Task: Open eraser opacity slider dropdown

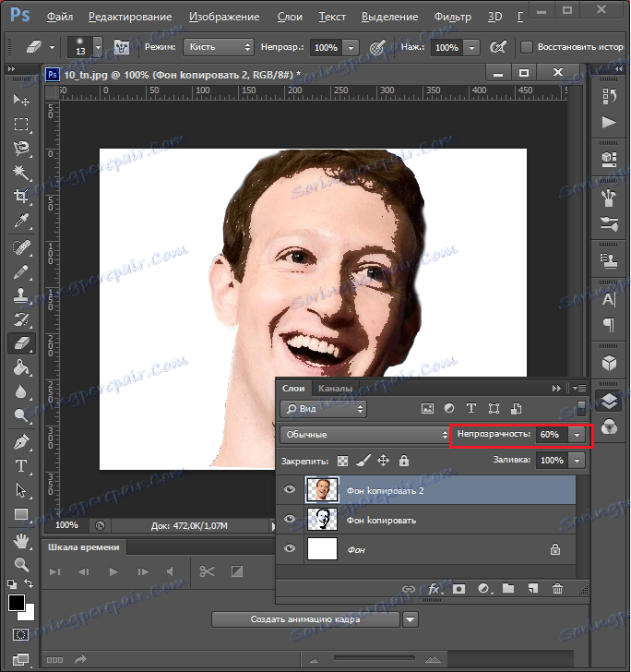Action: 351,48
